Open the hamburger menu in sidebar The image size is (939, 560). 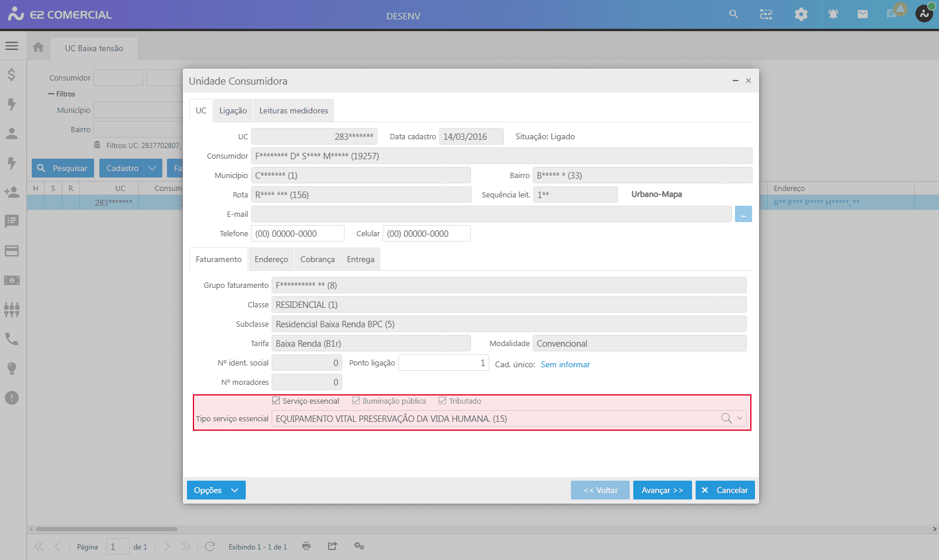(12, 46)
